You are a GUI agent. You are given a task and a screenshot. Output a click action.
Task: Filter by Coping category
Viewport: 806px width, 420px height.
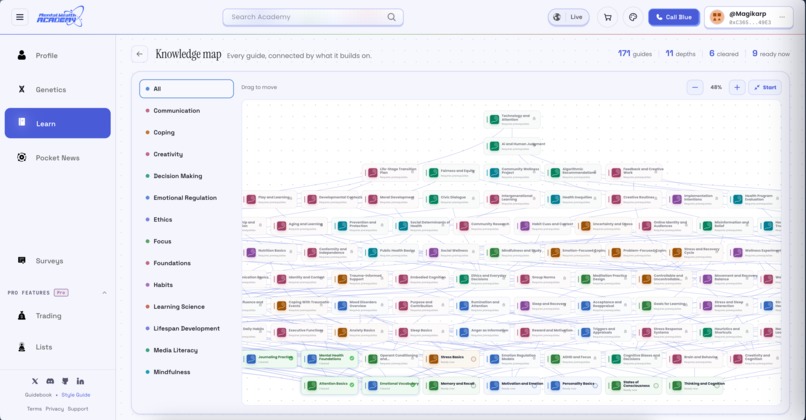[x=186, y=132]
